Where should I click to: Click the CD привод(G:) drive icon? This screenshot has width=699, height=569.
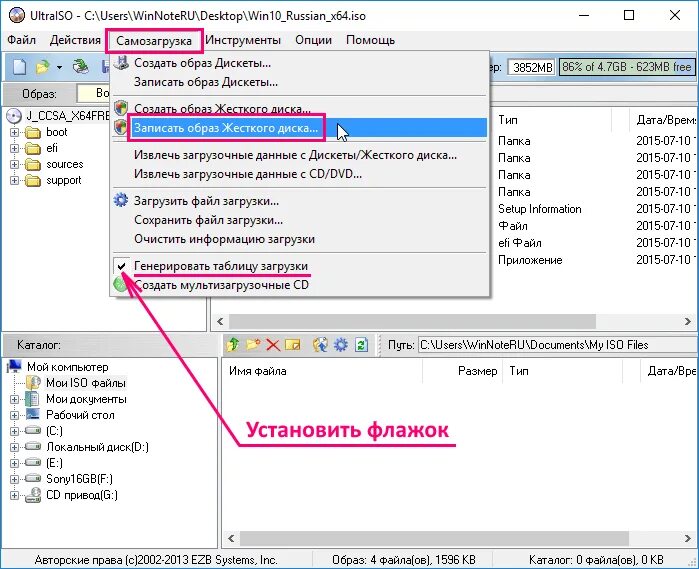[33, 495]
